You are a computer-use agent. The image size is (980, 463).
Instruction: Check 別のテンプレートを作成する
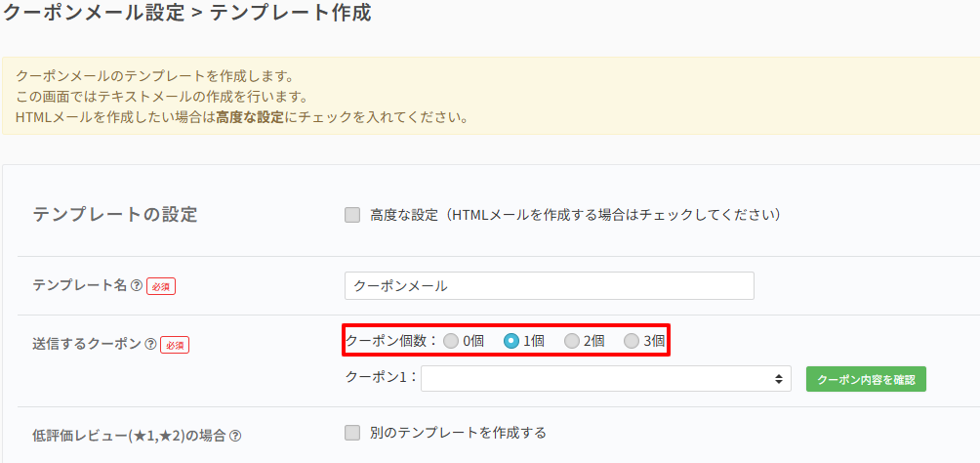tap(352, 433)
